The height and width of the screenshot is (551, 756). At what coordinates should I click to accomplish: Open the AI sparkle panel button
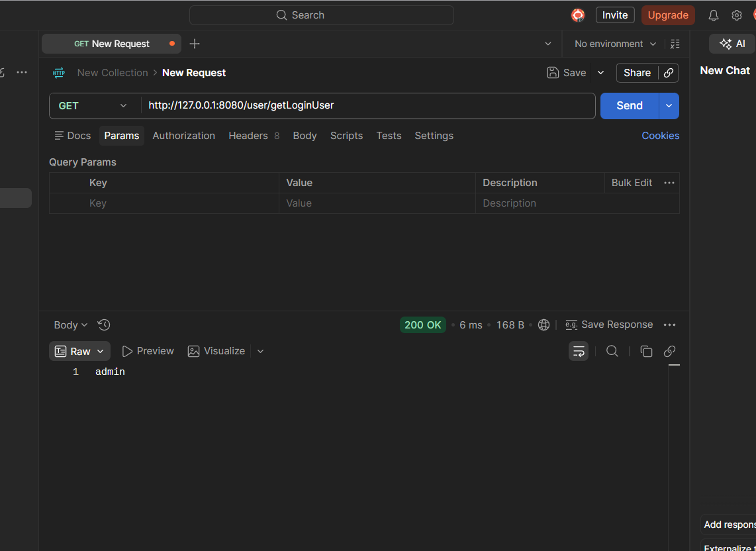point(732,44)
